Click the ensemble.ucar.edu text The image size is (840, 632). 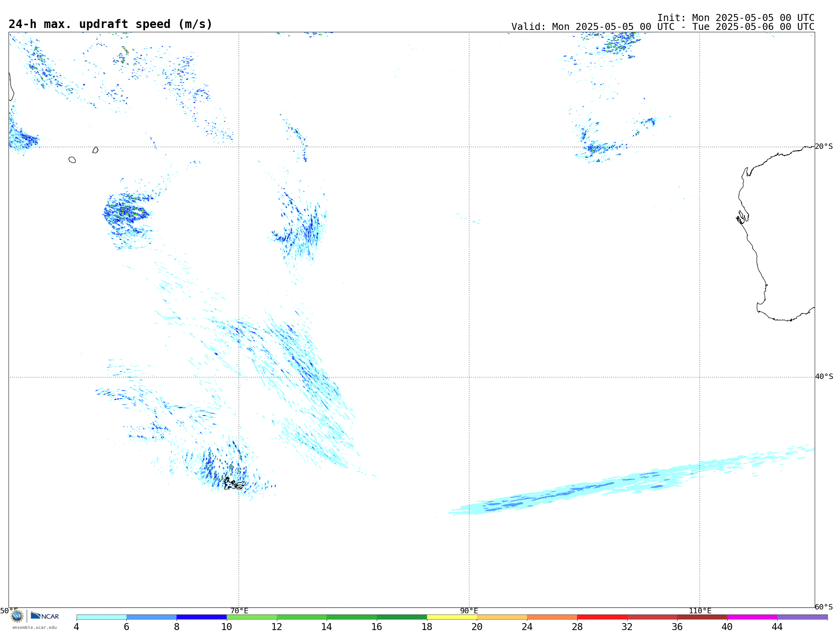click(35, 627)
